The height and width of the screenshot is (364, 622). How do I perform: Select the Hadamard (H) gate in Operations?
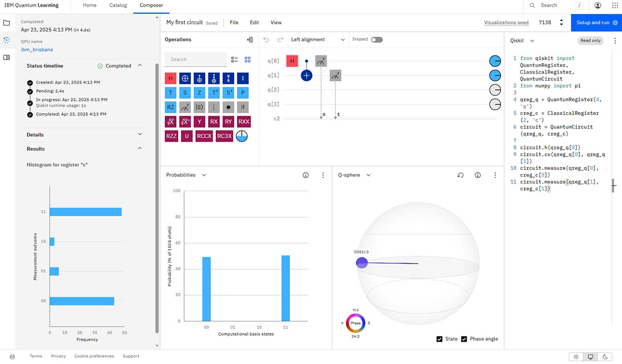click(171, 78)
